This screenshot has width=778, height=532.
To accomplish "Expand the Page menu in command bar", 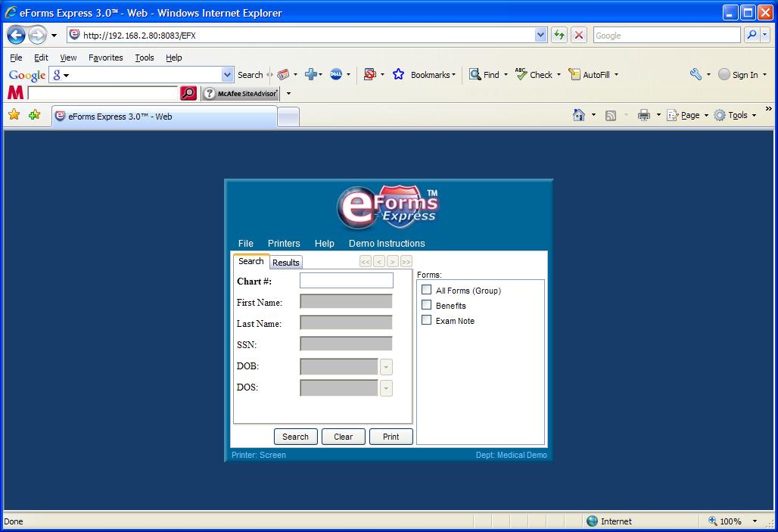I will (688, 115).
